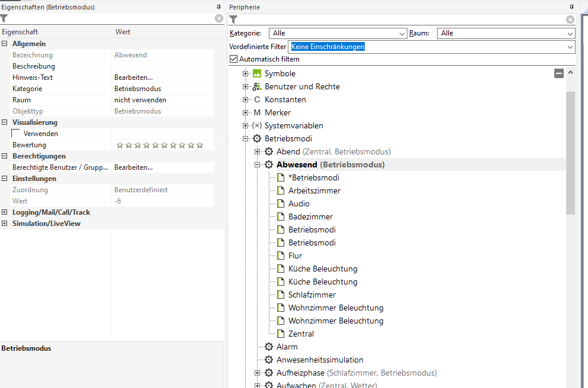Set rating using the Bewertung stars
Image resolution: width=588 pixels, height=388 pixels.
[x=159, y=145]
